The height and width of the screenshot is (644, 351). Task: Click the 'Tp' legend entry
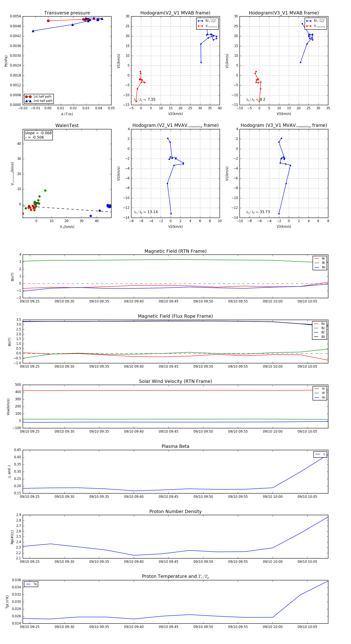(x=31, y=584)
